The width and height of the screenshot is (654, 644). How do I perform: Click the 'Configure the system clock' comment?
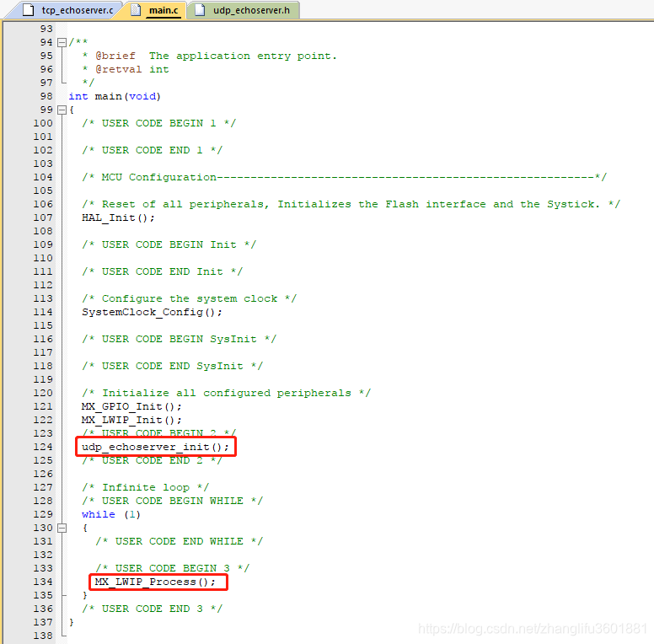[189, 298]
